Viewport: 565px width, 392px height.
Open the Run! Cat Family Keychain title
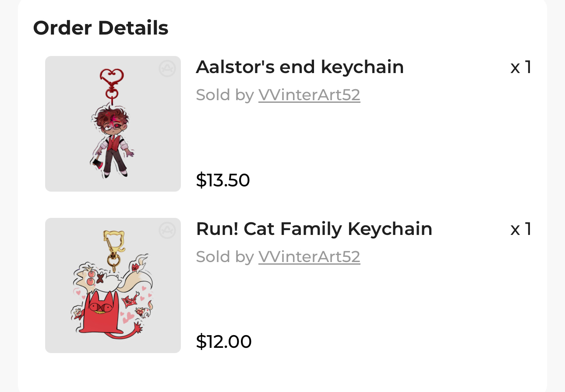coord(314,229)
